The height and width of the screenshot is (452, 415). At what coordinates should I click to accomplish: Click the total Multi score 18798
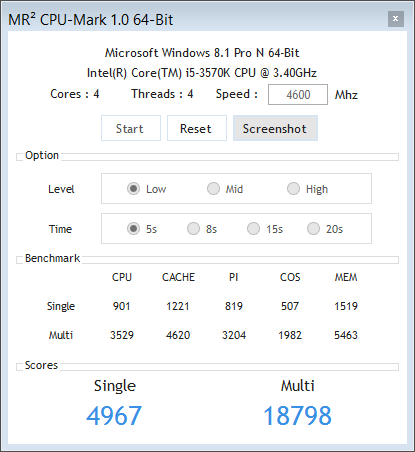297,416
